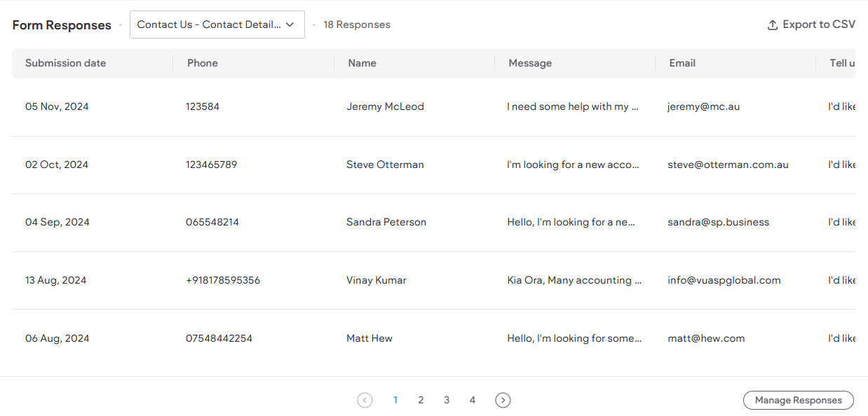Click the name Sandra Peterson
The image size is (868, 416).
click(386, 222)
